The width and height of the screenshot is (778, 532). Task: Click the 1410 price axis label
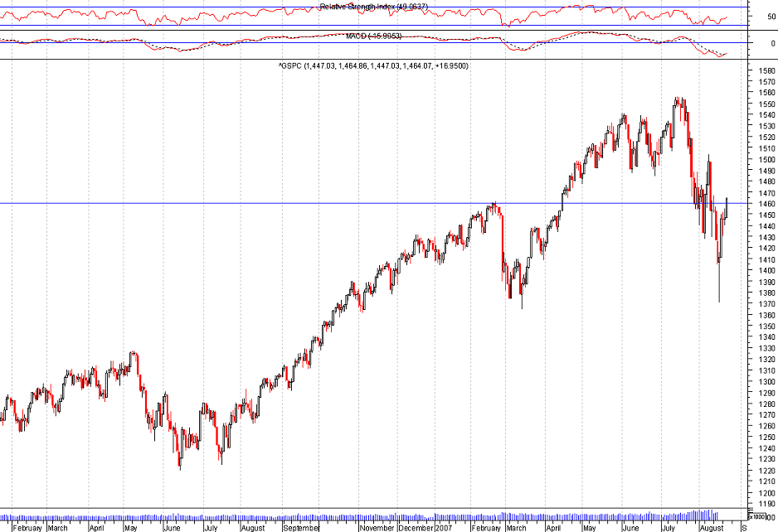click(767, 259)
